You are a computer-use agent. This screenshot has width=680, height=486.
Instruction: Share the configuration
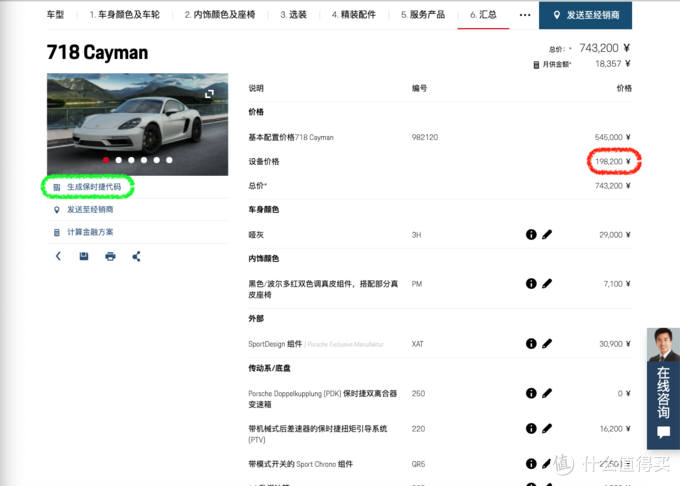point(136,256)
